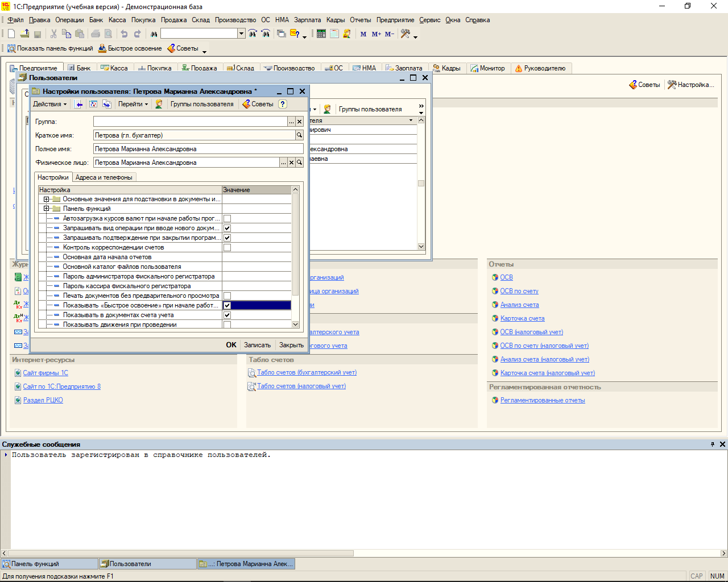This screenshot has width=728, height=582.
Task: Switch to Адреса и телефоны tab
Action: tap(104, 177)
